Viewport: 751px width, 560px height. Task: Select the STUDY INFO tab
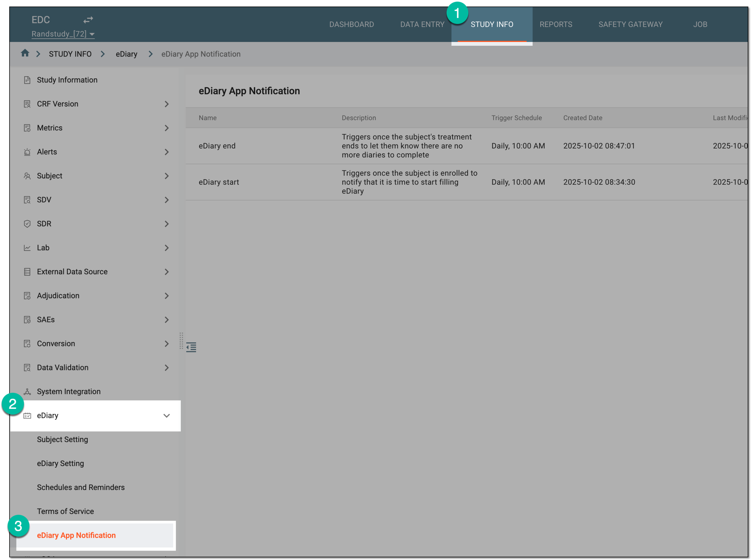[492, 24]
